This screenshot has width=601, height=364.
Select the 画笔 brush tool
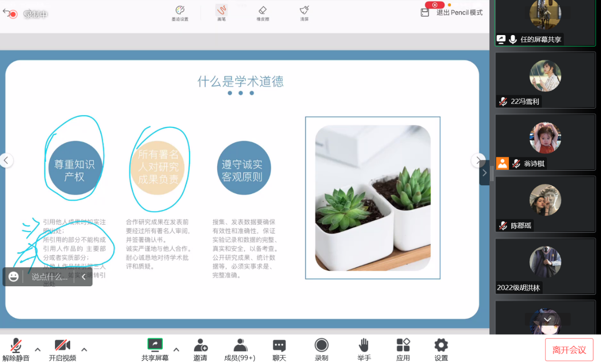pyautogui.click(x=221, y=13)
